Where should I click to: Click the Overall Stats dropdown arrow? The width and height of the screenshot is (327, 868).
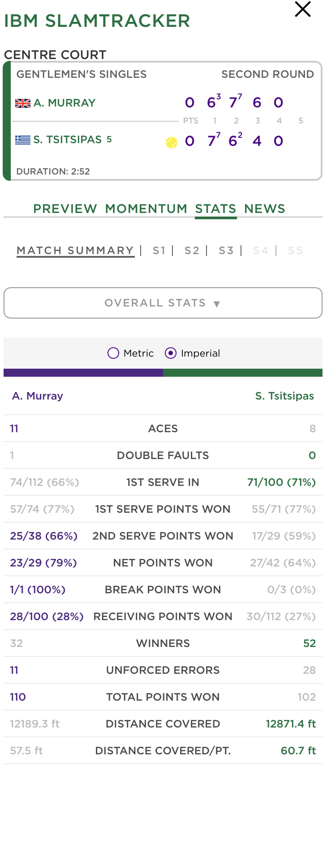pyautogui.click(x=217, y=304)
